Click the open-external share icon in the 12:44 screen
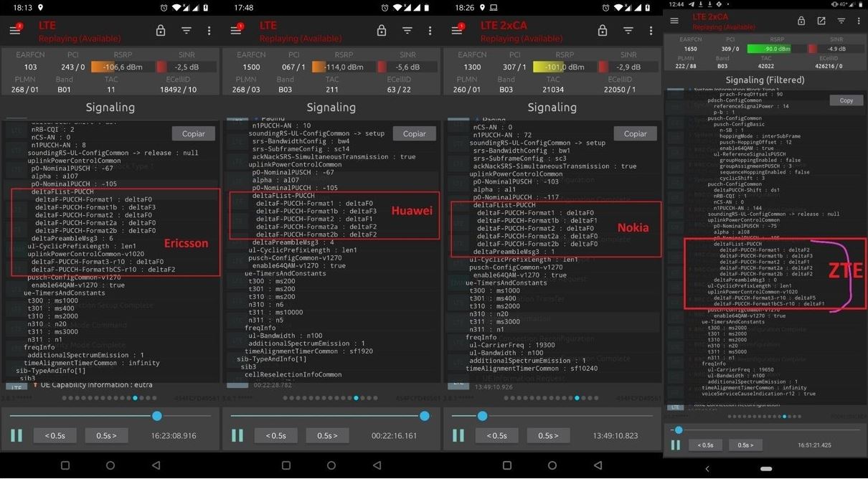The width and height of the screenshot is (868, 479). (821, 21)
